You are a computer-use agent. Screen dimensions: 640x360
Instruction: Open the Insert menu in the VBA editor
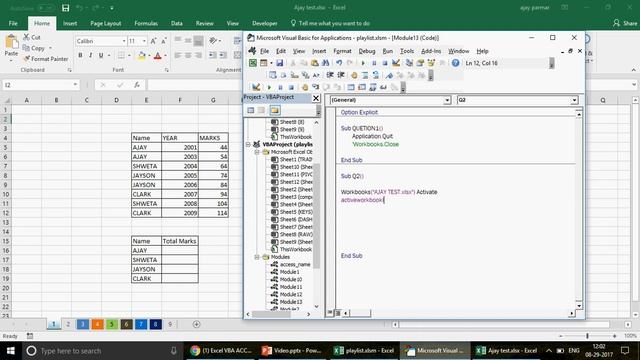(319, 51)
